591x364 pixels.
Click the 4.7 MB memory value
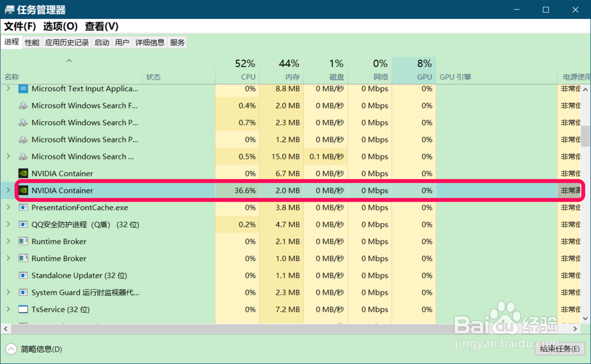(x=288, y=225)
